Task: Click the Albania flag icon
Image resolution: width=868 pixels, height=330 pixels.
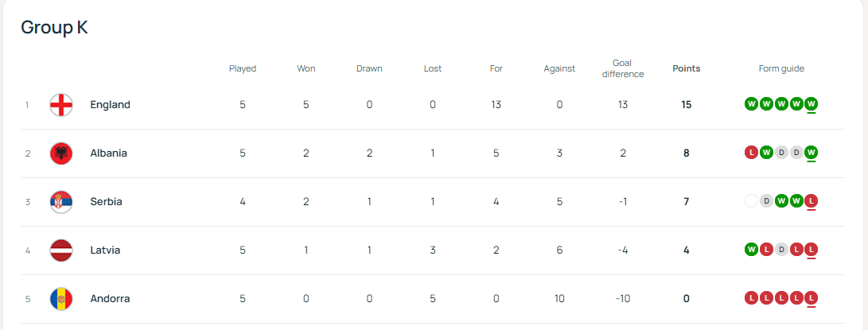Action: click(x=61, y=153)
